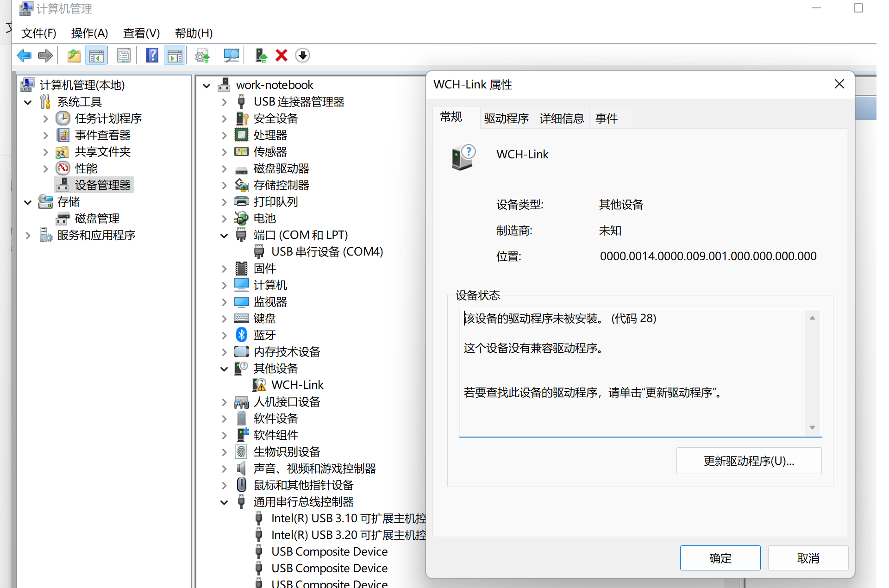
Task: Click the blue Back arrow toolbar icon
Action: (24, 56)
